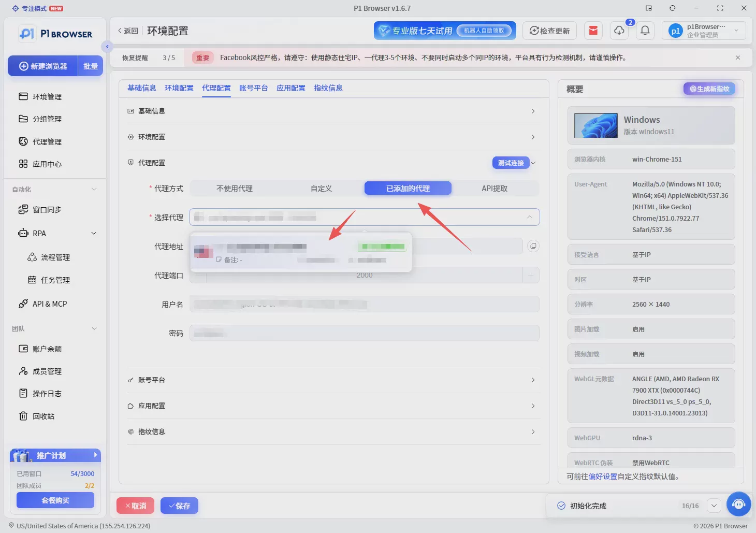Switch to 环境配置 tab
The height and width of the screenshot is (533, 756).
179,88
